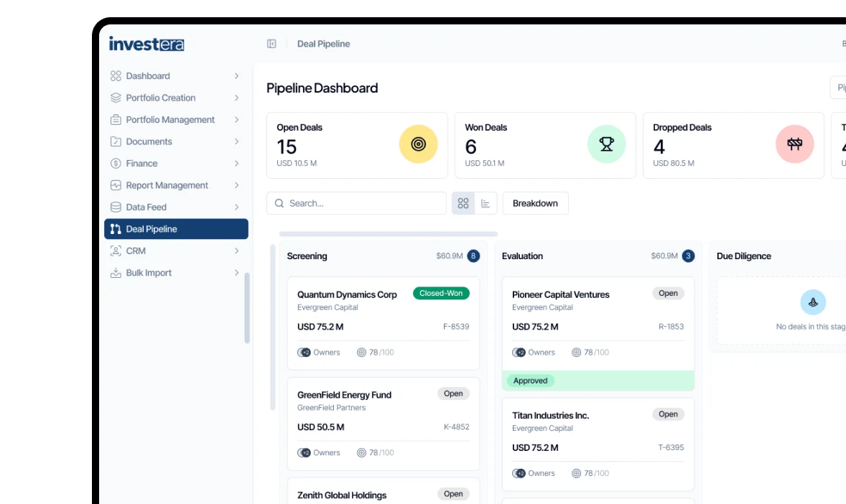
Task: Click the Finance dollar icon
Action: click(116, 164)
